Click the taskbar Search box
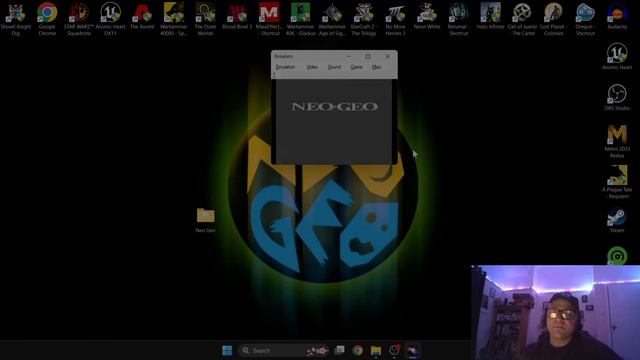Viewport: 640px width, 360px height. 284,350
